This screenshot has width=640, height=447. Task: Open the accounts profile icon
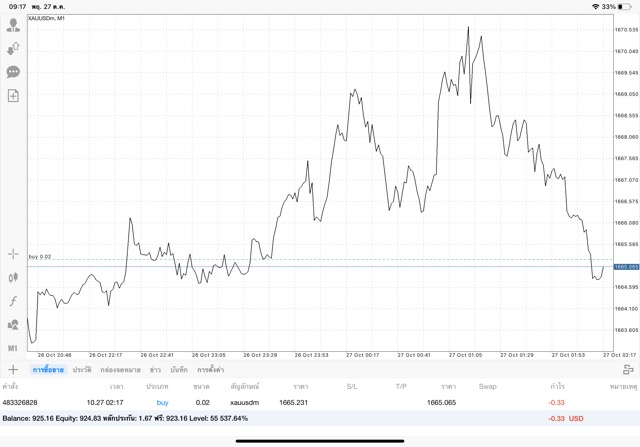[x=13, y=25]
